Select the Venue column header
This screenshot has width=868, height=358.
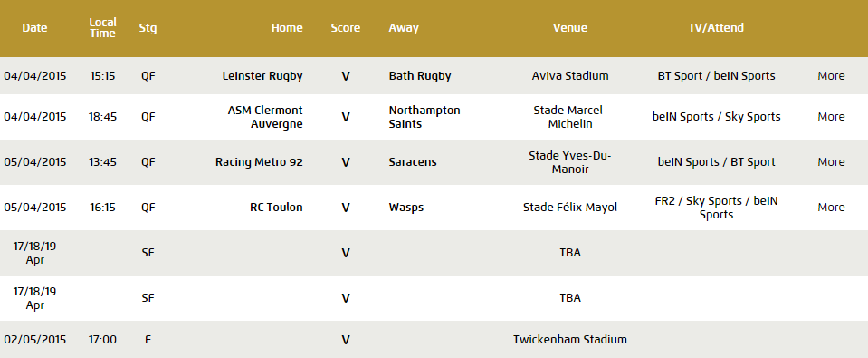coord(570,28)
